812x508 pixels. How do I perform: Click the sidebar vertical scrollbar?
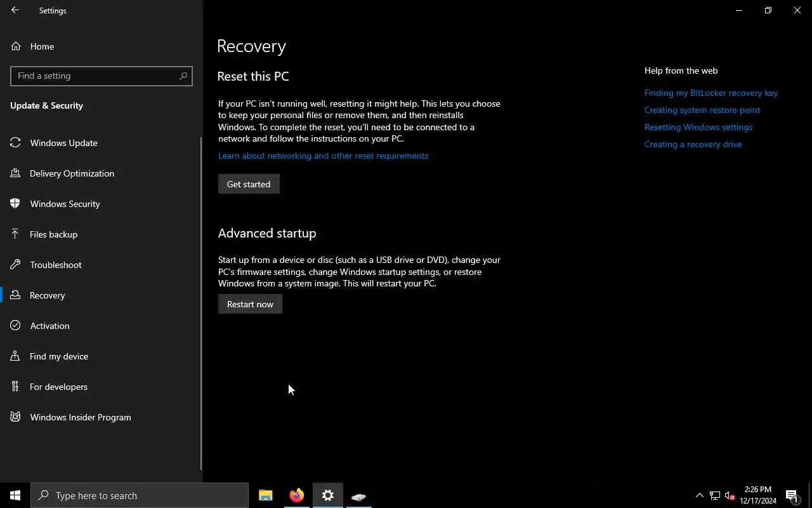click(x=201, y=303)
